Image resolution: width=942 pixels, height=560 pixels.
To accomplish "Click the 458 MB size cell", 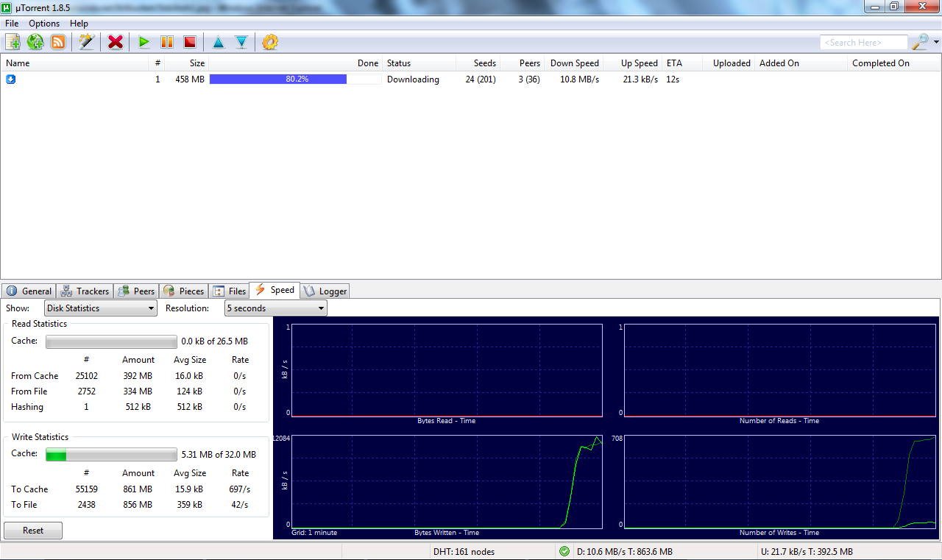I will tap(190, 79).
